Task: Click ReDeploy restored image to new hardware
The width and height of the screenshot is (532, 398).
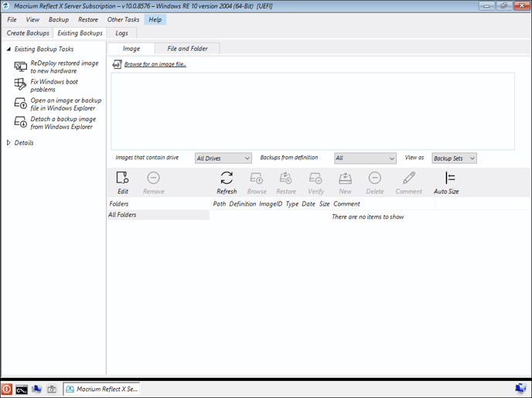Action: (x=64, y=66)
